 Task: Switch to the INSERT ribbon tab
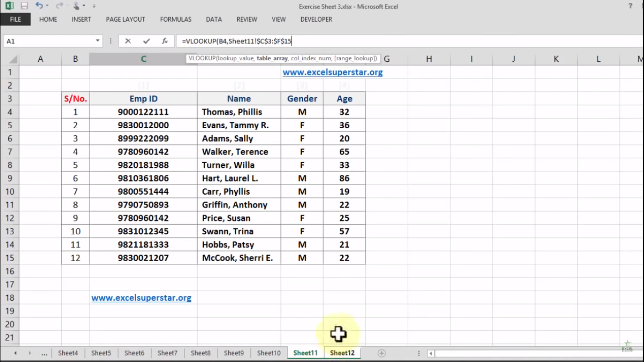[x=82, y=19]
